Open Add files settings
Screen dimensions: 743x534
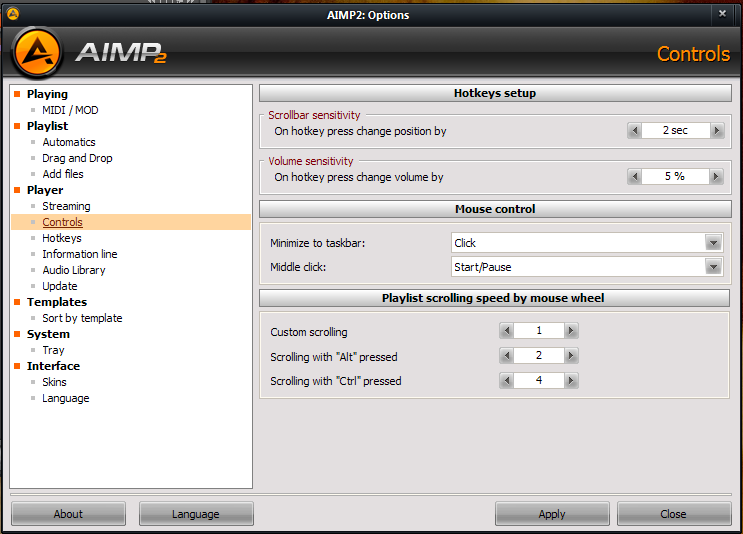point(63,174)
